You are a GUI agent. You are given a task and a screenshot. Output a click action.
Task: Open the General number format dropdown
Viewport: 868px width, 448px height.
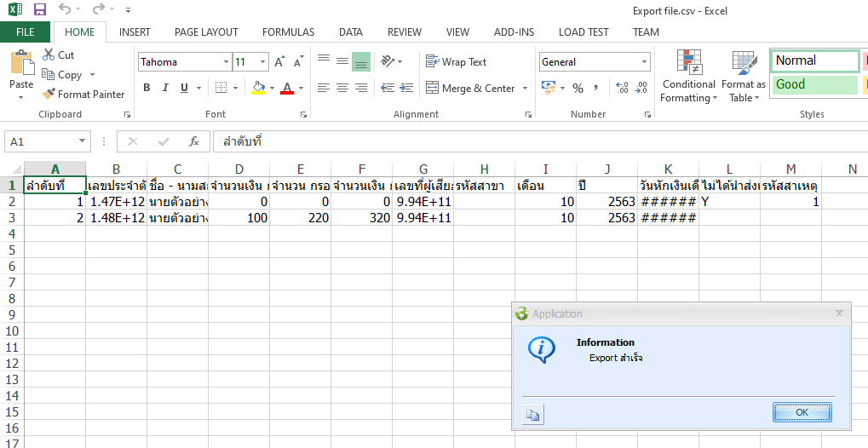(644, 62)
